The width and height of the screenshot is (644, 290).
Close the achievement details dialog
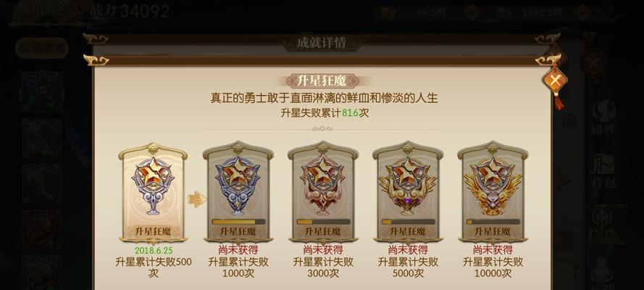[x=555, y=80]
